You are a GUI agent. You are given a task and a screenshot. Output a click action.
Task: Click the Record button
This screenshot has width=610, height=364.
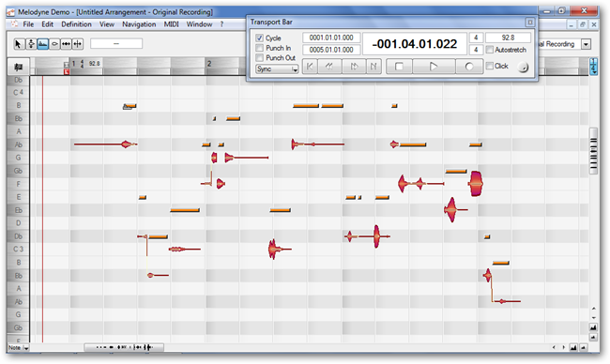coord(469,67)
